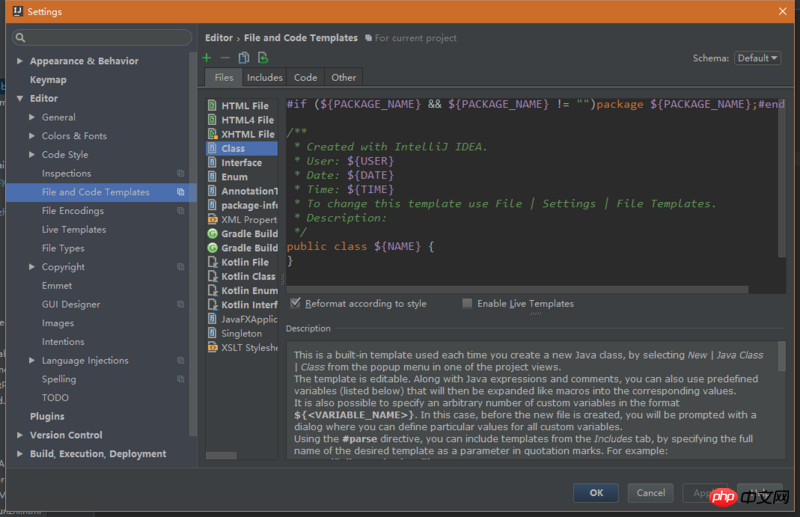
Task: Click the reset to default template icon
Action: [263, 58]
